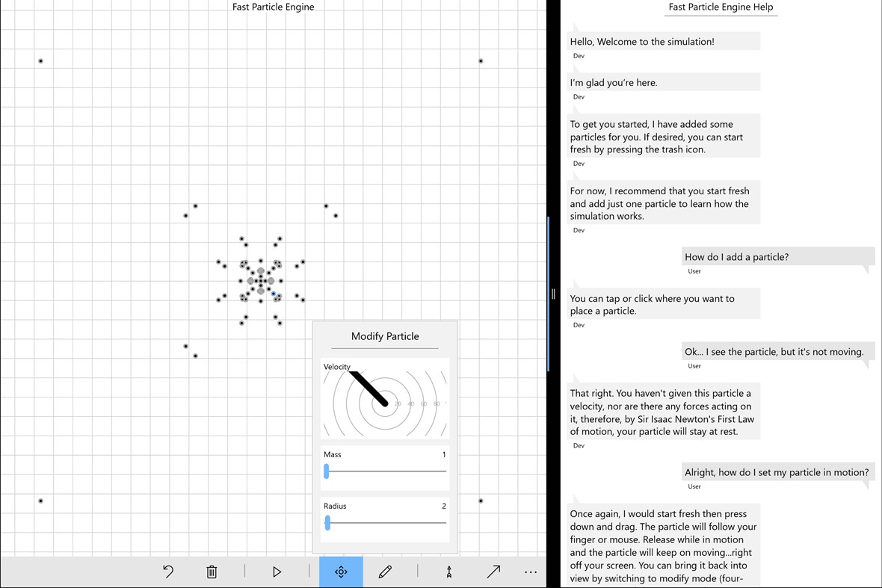The width and height of the screenshot is (882, 588).
Task: Click the 'Fast Particle Engine' app title
Action: 274,7
